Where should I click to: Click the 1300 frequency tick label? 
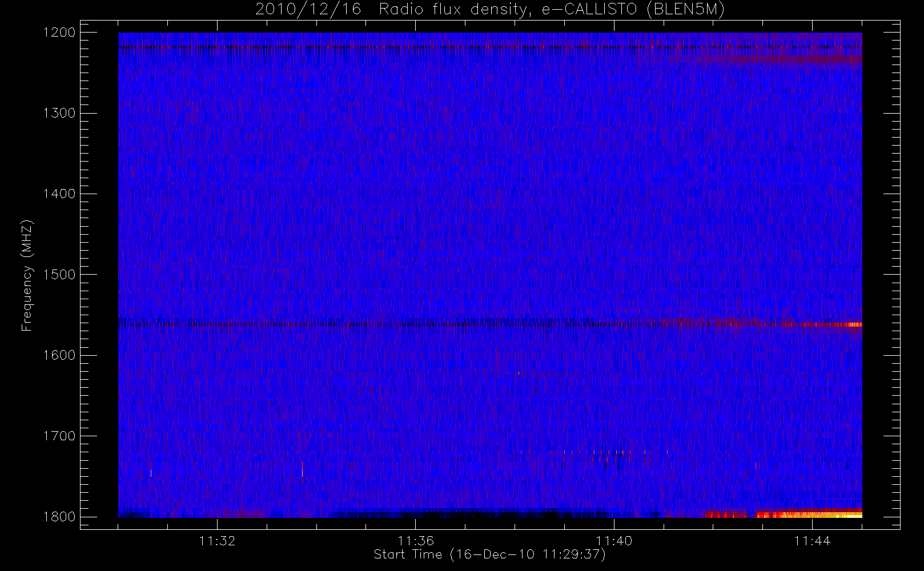coord(59,113)
